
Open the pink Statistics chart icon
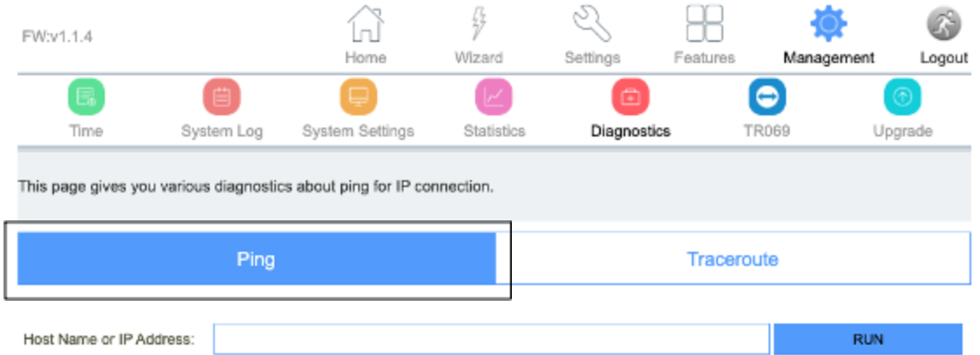494,97
